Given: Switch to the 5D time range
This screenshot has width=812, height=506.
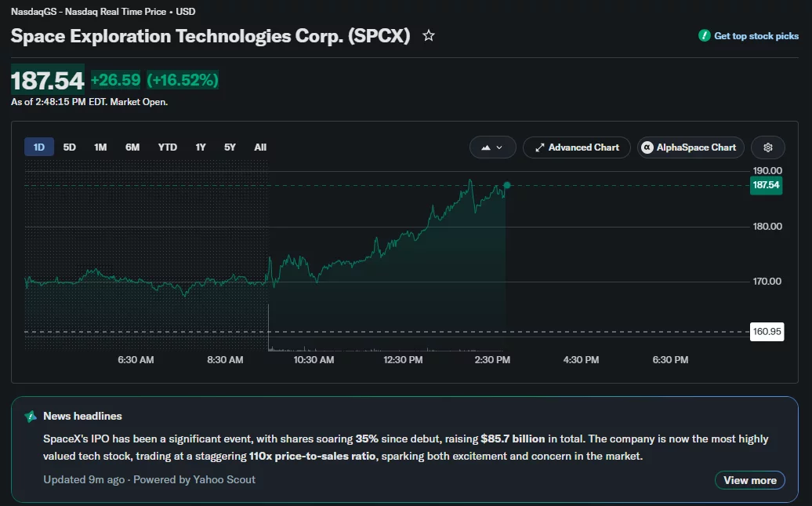Looking at the screenshot, I should click(x=70, y=147).
